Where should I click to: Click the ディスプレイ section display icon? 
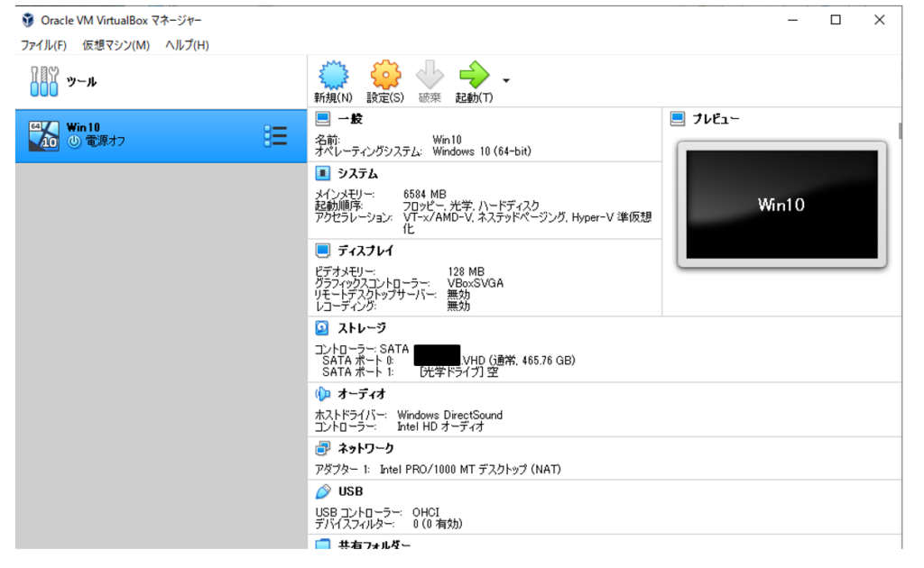(323, 251)
